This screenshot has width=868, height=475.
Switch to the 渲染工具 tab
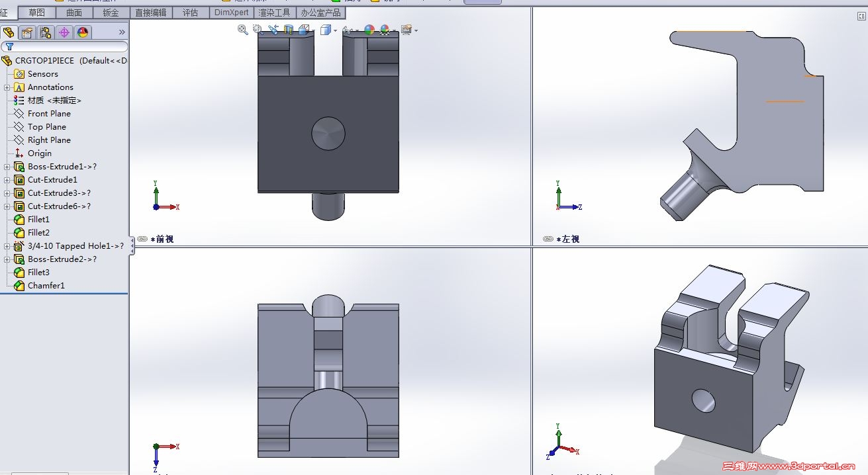[x=274, y=13]
